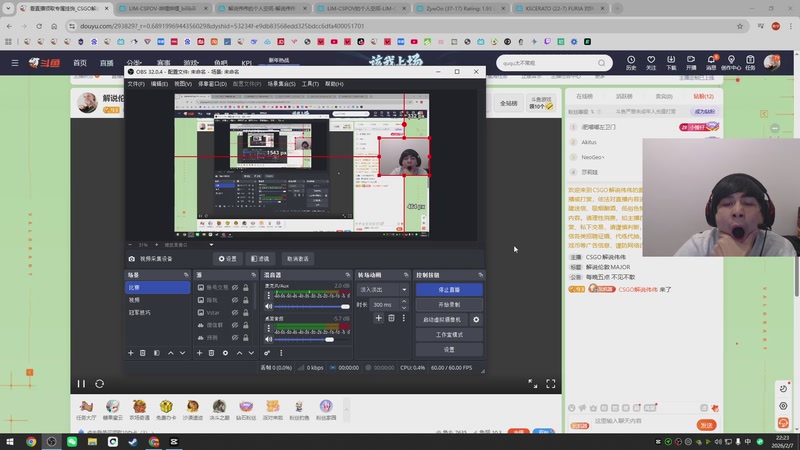Add a new source in Sources panel
This screenshot has height=450, width=800.
[x=199, y=353]
